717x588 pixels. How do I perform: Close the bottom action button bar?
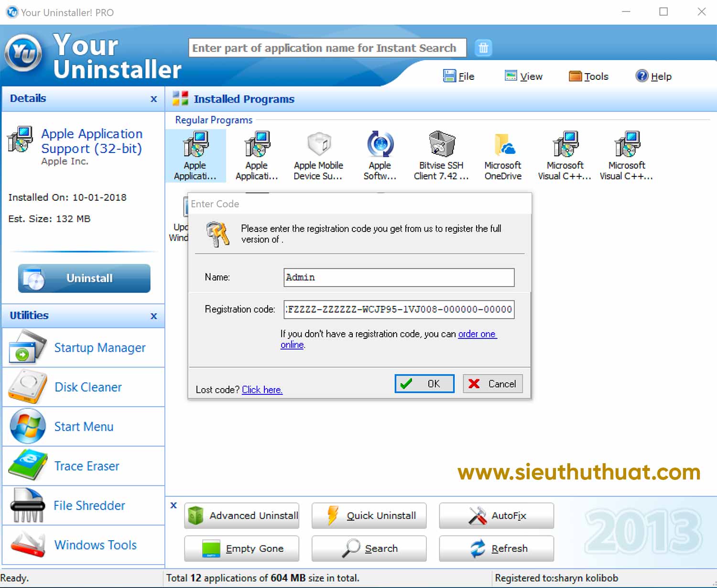click(x=174, y=505)
